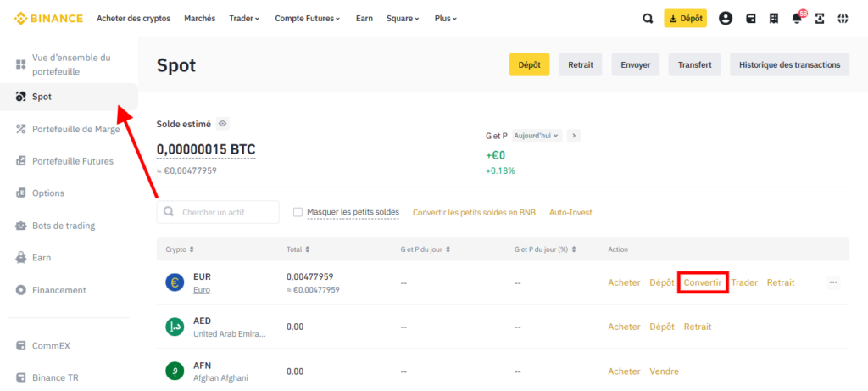Click the AED currency icon
This screenshot has height=391, width=868.
click(x=175, y=327)
